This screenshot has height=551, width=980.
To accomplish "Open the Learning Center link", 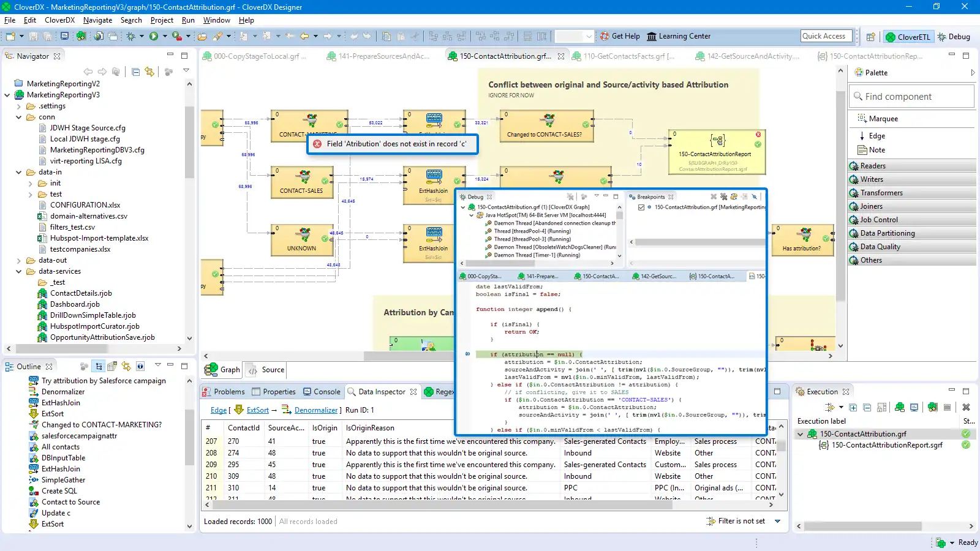I will click(x=679, y=36).
